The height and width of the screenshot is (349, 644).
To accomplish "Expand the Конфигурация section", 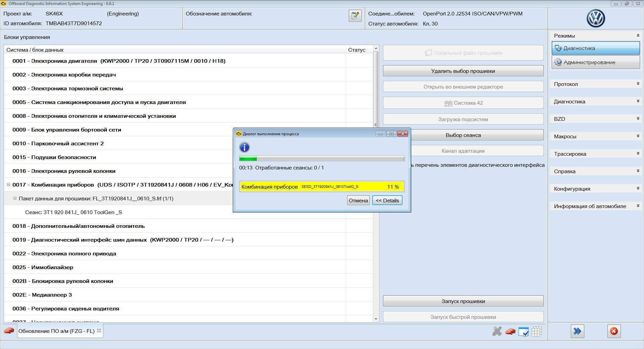I will [x=638, y=188].
